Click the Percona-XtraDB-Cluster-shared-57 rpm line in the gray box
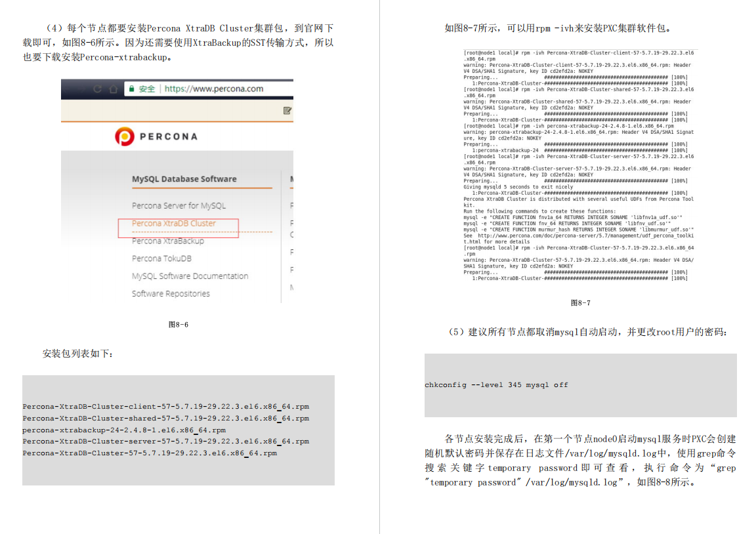Image resolution: width=756 pixels, height=534 pixels. click(166, 419)
